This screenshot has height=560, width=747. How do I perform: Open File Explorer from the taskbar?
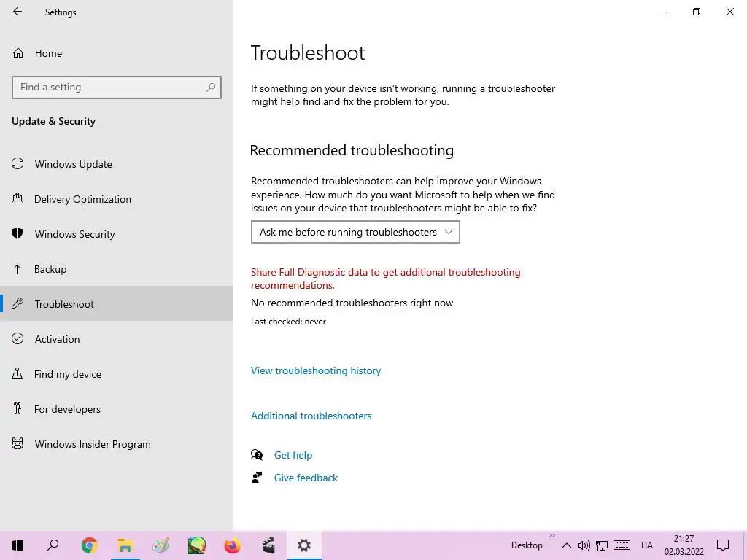click(125, 545)
